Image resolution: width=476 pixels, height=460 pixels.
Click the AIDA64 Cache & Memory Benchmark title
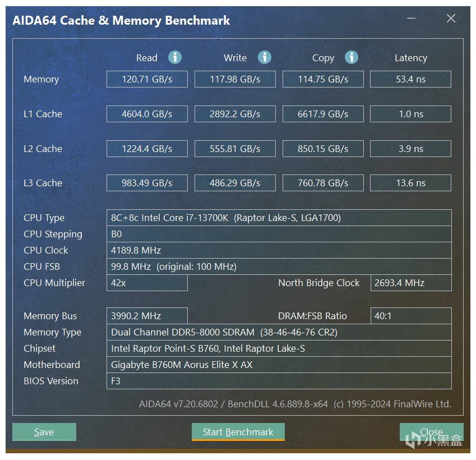(121, 21)
